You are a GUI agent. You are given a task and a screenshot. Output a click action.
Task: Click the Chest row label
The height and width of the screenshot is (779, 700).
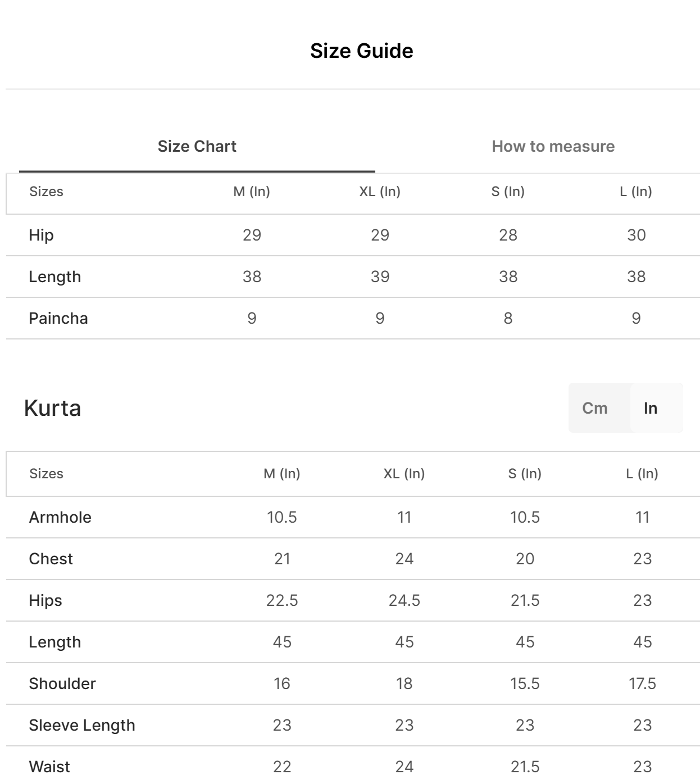click(x=51, y=559)
